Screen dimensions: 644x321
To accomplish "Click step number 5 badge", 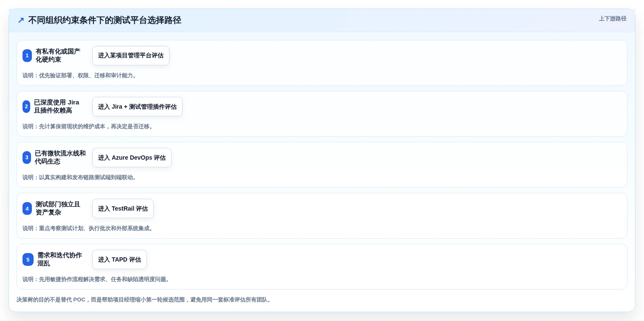I will coord(28,259).
